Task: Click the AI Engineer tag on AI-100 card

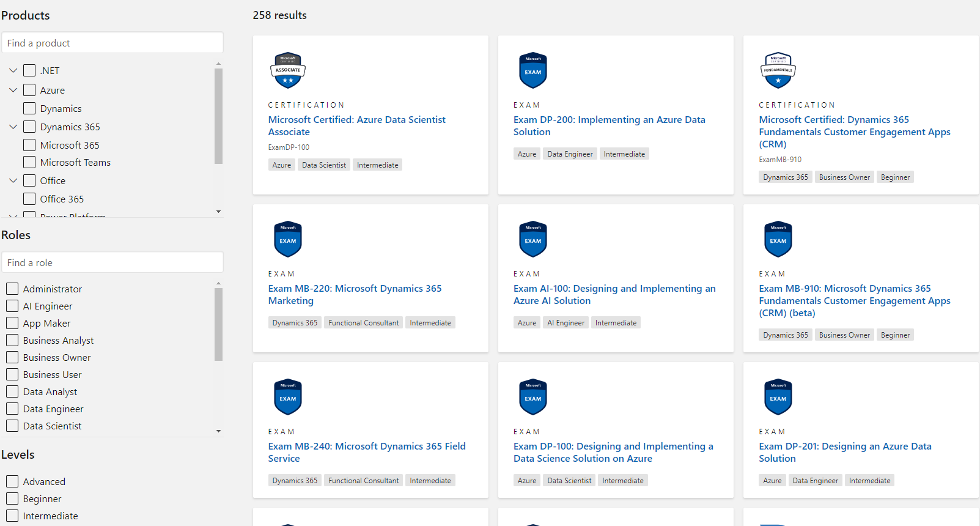Action: pos(566,322)
